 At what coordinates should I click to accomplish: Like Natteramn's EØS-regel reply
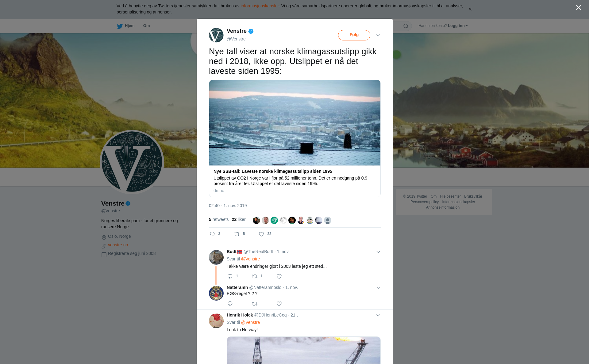[x=279, y=304]
